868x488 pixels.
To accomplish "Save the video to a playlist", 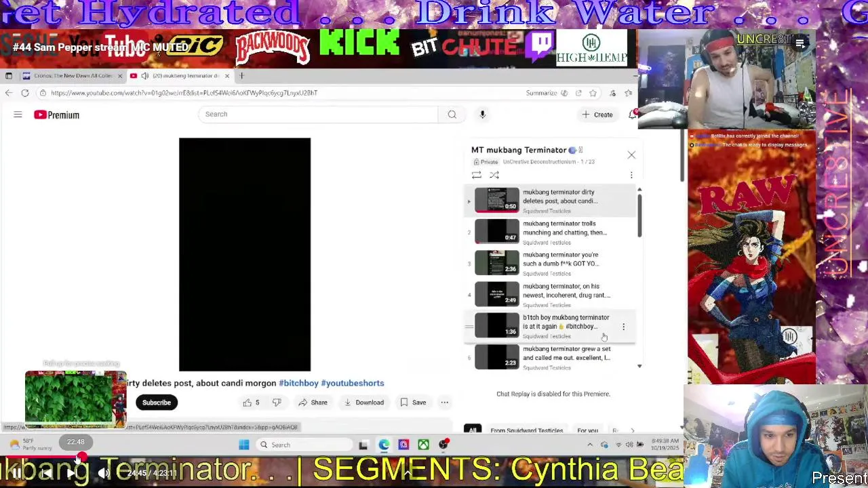I will point(413,403).
